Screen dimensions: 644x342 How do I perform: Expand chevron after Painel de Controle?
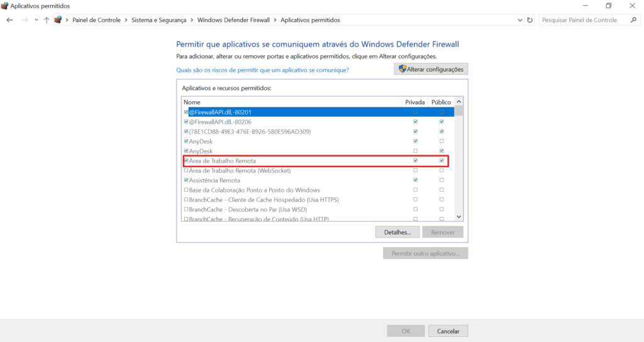pos(126,19)
